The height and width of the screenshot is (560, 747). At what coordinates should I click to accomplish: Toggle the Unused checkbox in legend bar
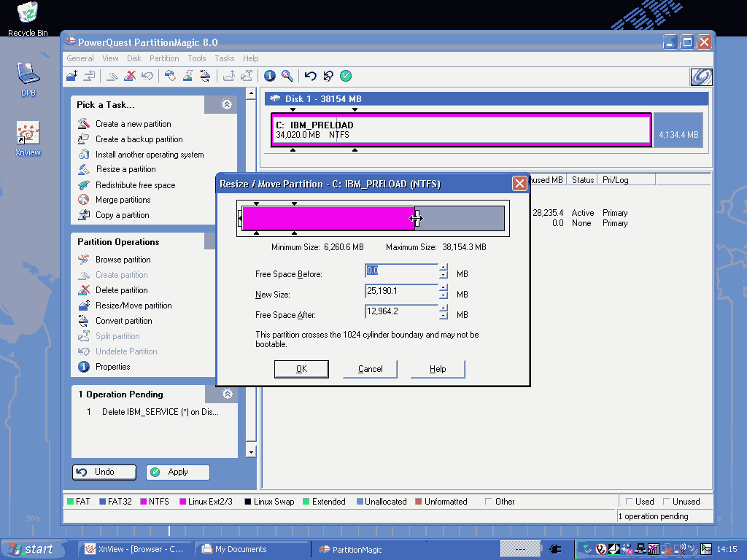[x=666, y=502]
